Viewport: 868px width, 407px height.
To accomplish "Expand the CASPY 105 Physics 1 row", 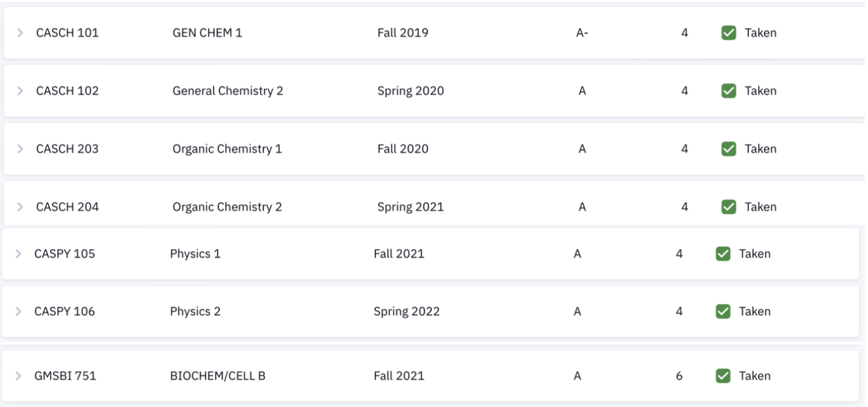I will coord(19,254).
